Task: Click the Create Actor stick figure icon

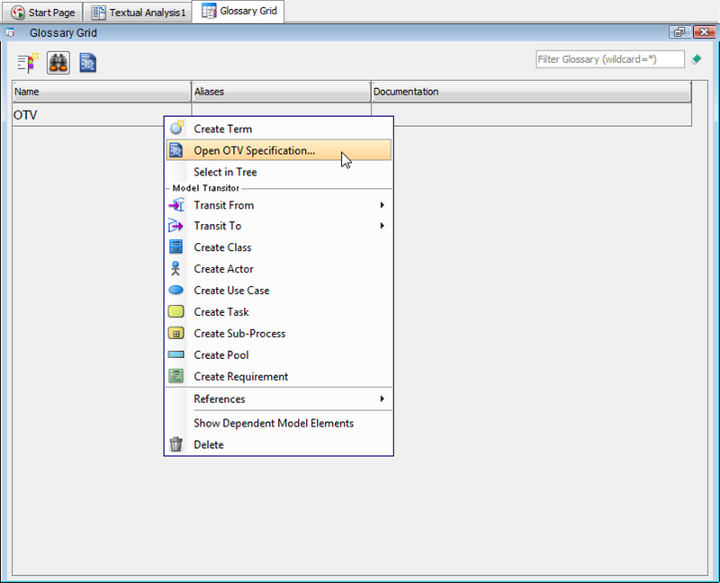Action: [x=176, y=269]
